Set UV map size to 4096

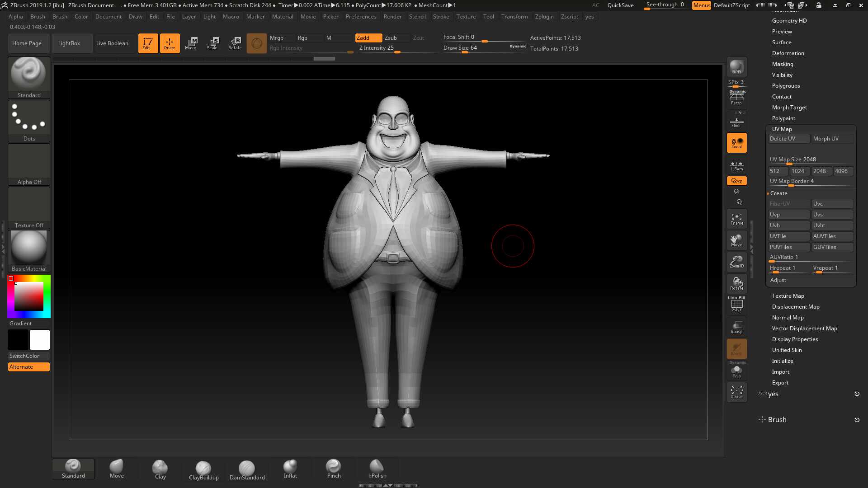[844, 171]
